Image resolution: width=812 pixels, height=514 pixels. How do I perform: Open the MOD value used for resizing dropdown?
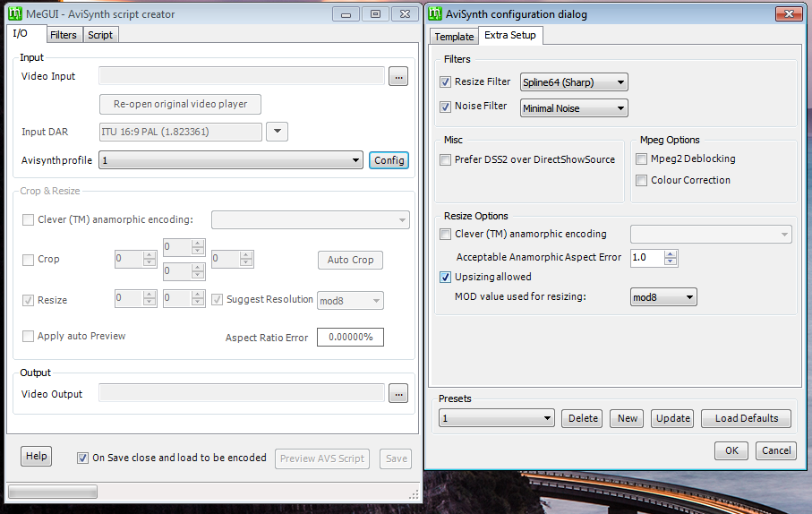pyautogui.click(x=663, y=297)
